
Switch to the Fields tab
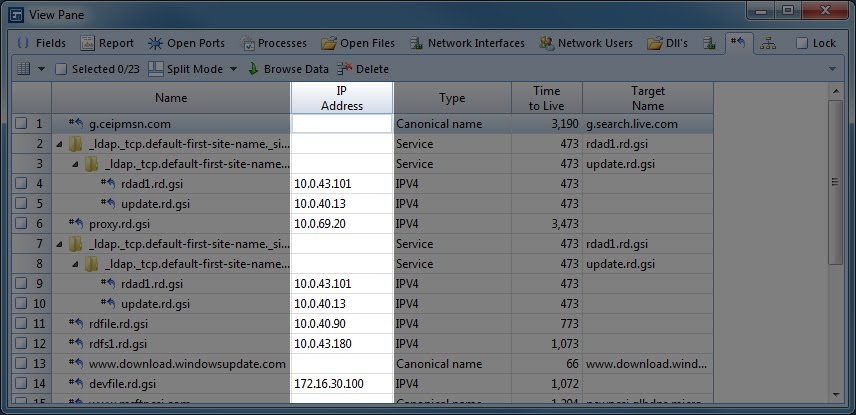point(41,43)
